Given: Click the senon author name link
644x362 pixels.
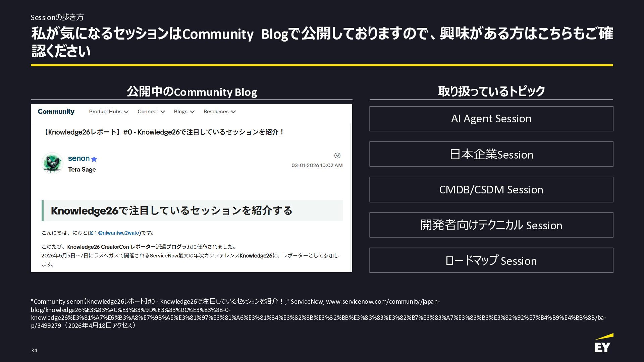Looking at the screenshot, I should [x=79, y=159].
